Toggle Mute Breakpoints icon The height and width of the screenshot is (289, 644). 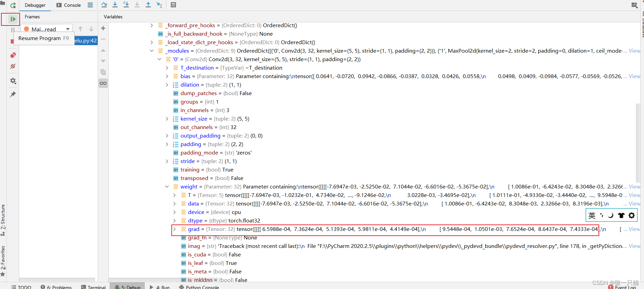click(x=13, y=66)
